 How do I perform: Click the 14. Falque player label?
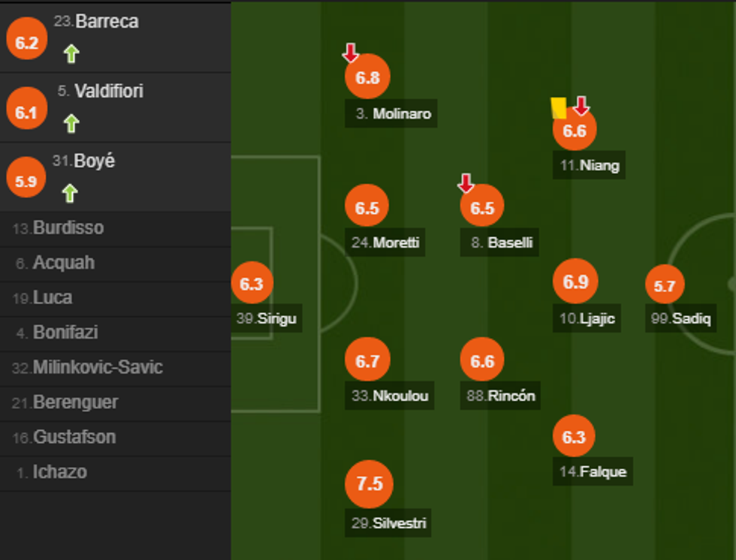593,472
